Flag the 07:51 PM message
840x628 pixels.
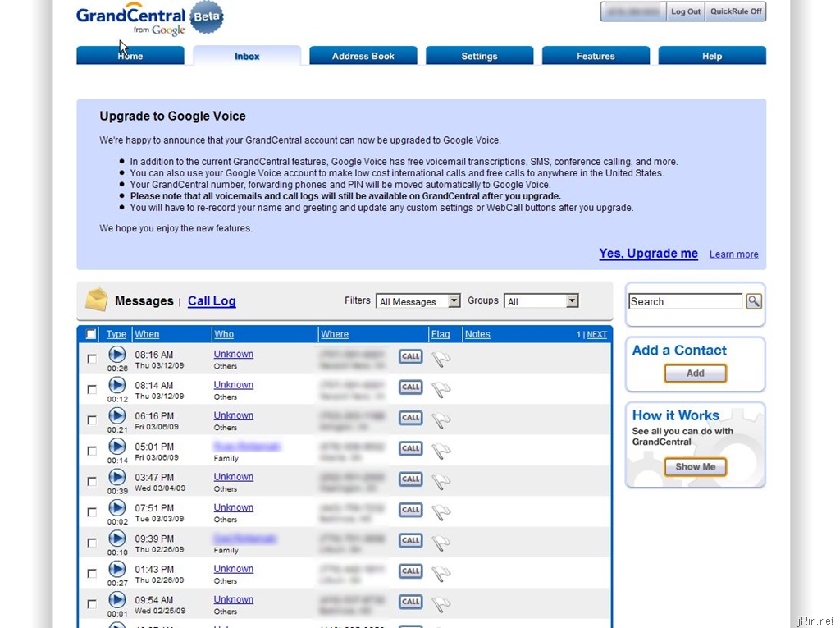click(441, 511)
